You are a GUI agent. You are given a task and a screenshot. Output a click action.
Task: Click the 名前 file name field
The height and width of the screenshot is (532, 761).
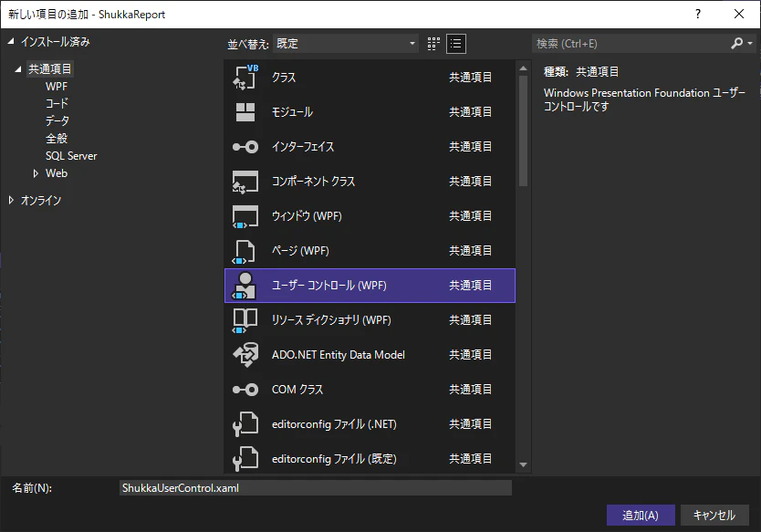click(x=316, y=488)
